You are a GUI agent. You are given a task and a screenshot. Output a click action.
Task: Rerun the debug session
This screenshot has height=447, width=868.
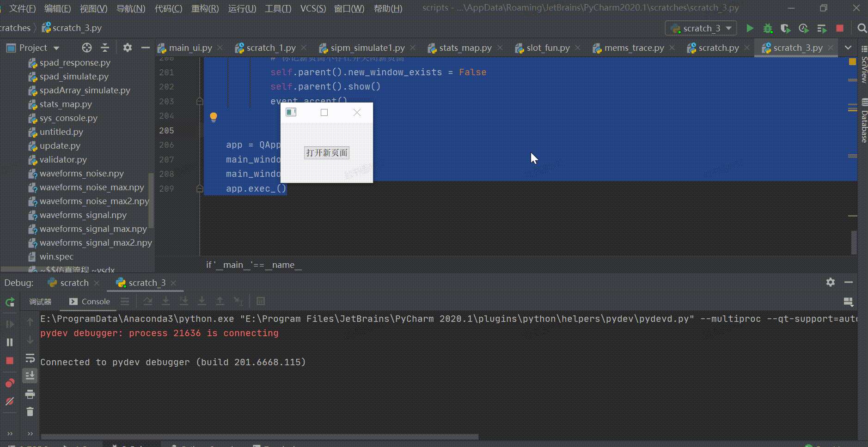point(9,302)
